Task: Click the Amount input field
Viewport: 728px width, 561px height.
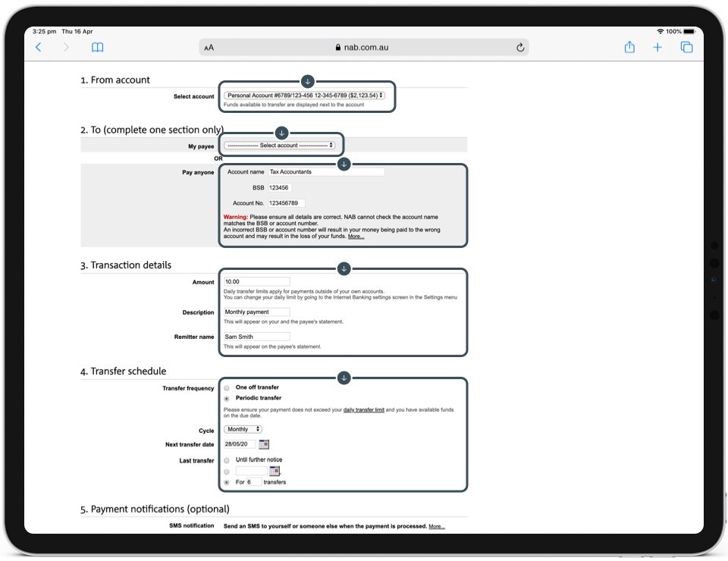Action: coord(256,282)
